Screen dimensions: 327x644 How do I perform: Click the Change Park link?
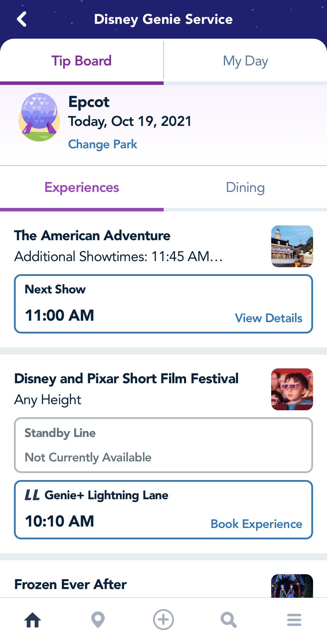tap(103, 144)
